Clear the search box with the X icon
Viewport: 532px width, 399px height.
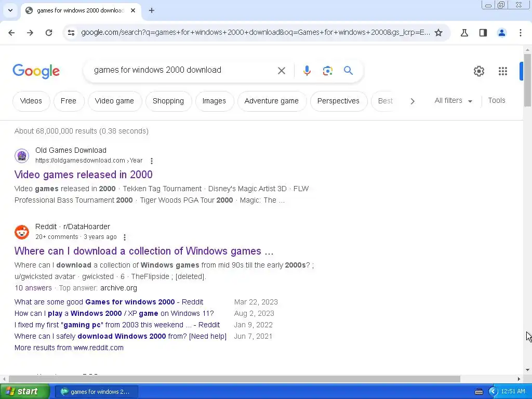click(281, 71)
